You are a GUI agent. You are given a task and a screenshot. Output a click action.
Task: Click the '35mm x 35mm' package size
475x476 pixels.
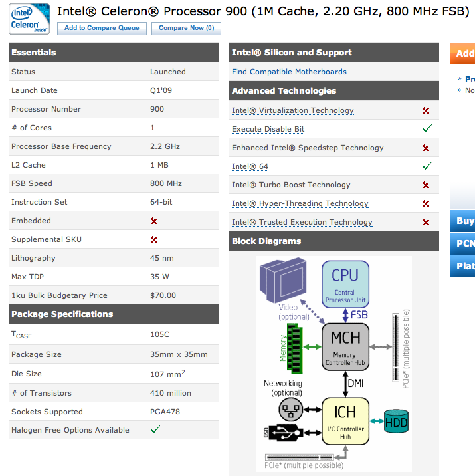(179, 354)
